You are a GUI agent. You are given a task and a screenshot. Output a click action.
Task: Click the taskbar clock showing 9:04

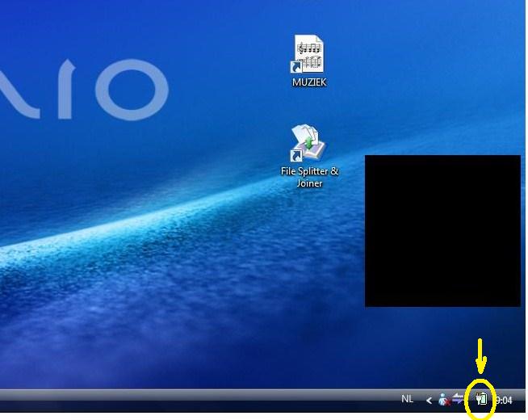coord(504,401)
